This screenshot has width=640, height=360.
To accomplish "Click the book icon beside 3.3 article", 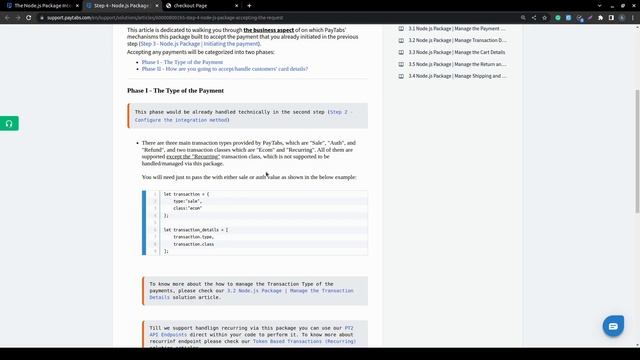I will tap(401, 52).
